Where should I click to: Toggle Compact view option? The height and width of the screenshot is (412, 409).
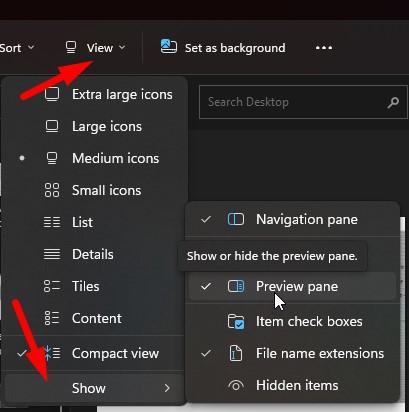(95, 353)
